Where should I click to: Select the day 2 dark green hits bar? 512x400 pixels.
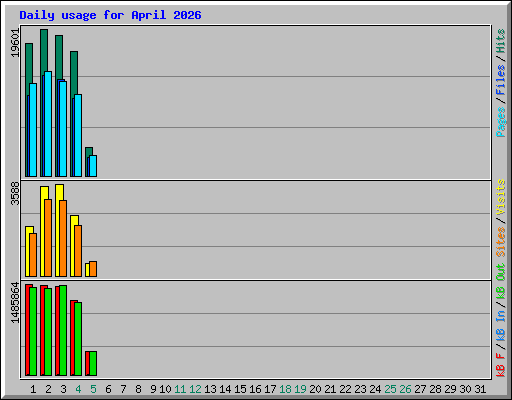pyautogui.click(x=44, y=50)
